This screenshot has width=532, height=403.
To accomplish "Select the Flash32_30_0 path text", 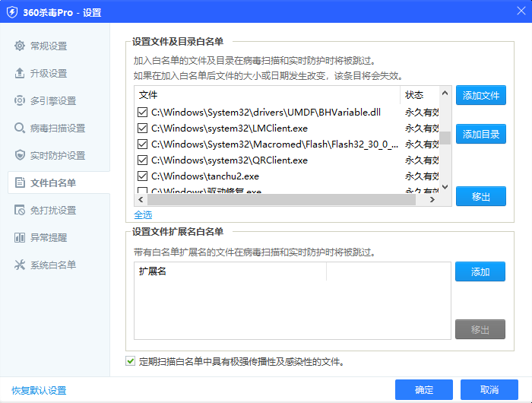I will [x=275, y=144].
